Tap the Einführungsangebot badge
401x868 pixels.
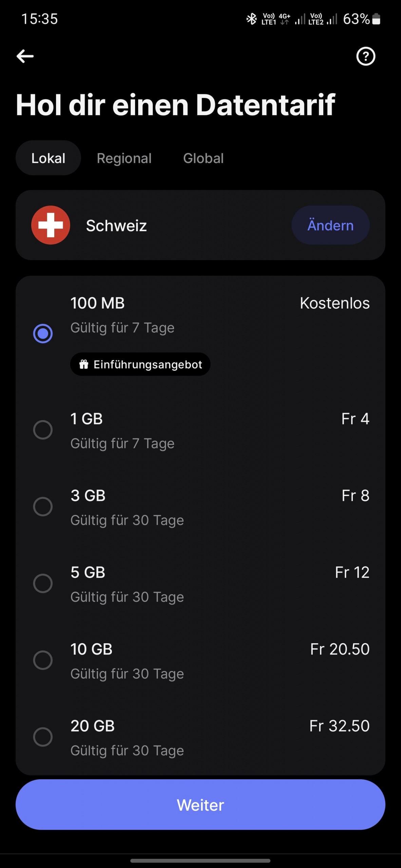click(140, 364)
